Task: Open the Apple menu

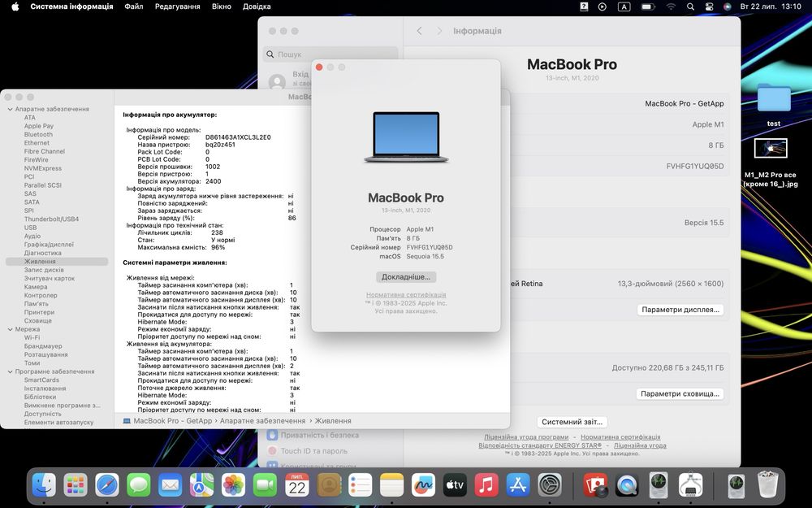Action: pyautogui.click(x=15, y=7)
